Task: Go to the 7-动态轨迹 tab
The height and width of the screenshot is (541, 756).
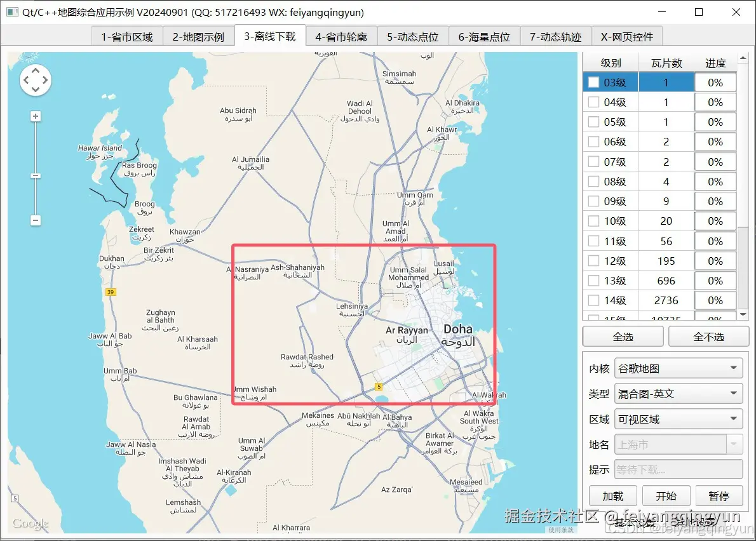Action: (555, 37)
